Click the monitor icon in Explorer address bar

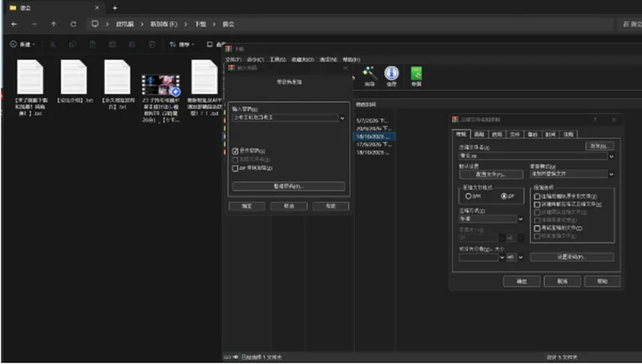click(x=94, y=24)
